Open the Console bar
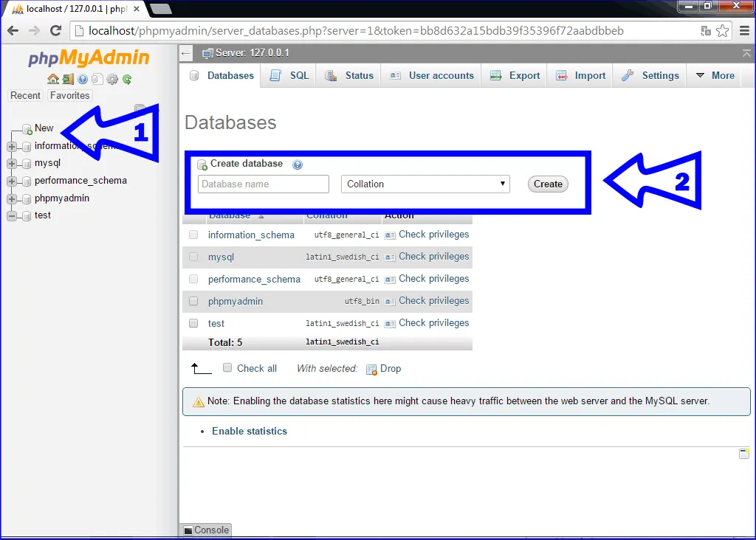The image size is (756, 540). (207, 530)
